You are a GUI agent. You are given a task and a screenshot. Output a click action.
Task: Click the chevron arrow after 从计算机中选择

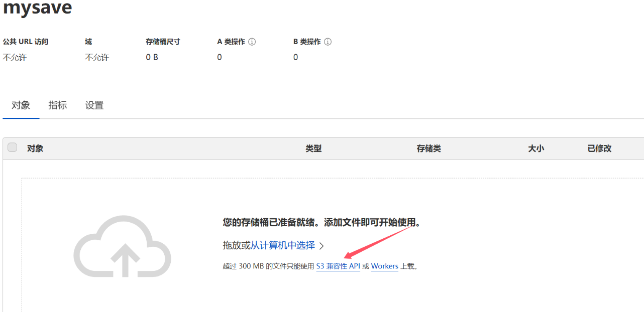(322, 246)
